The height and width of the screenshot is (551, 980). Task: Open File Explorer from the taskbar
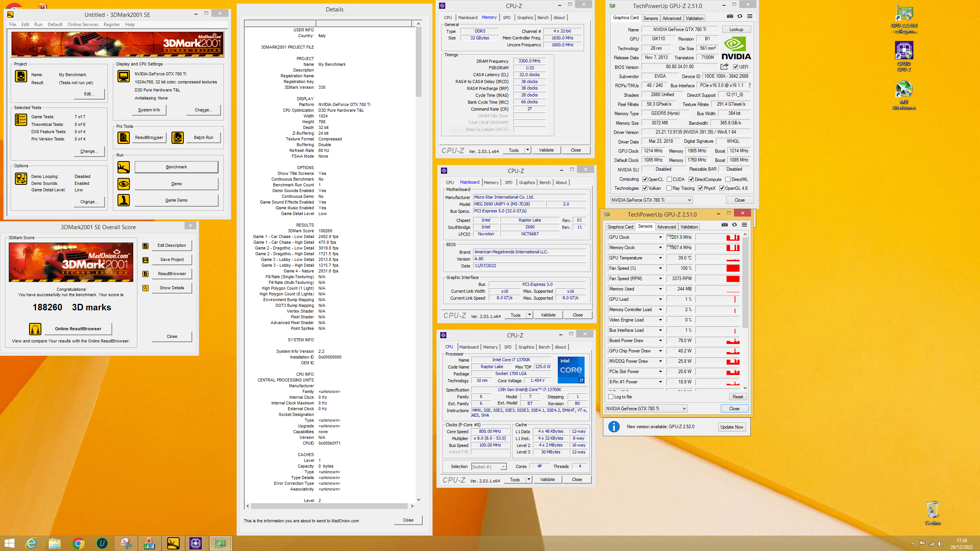pos(55,543)
